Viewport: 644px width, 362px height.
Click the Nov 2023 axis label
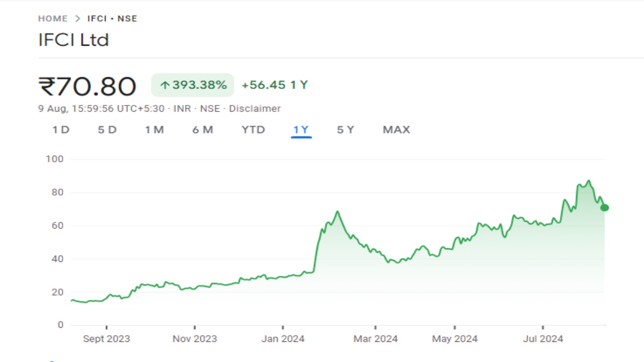click(x=195, y=339)
